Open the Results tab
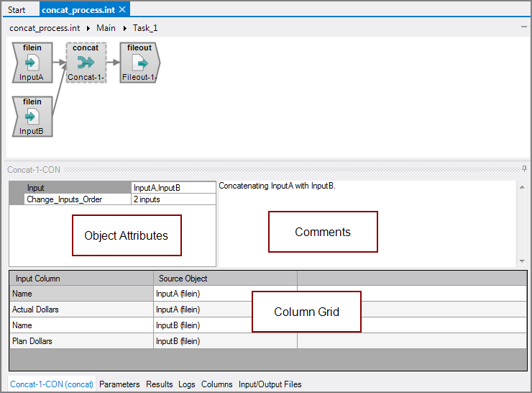The height and width of the screenshot is (393, 532). coord(160,384)
